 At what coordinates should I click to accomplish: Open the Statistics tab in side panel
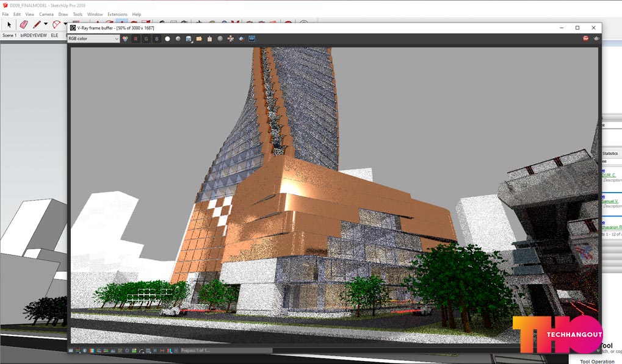coord(610,153)
